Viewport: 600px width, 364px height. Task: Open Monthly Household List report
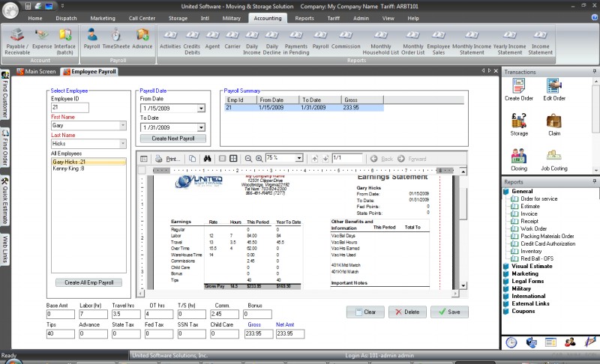tap(381, 42)
